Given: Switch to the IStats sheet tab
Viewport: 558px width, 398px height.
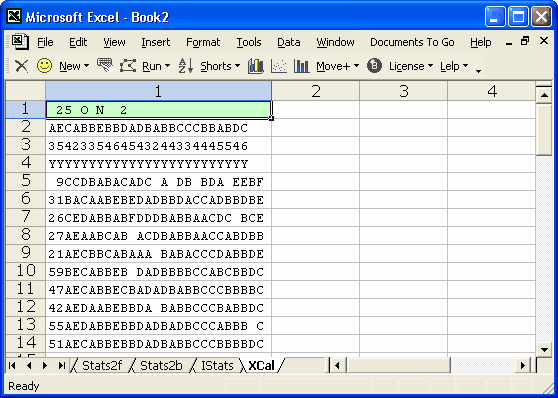Looking at the screenshot, I should pos(217,366).
